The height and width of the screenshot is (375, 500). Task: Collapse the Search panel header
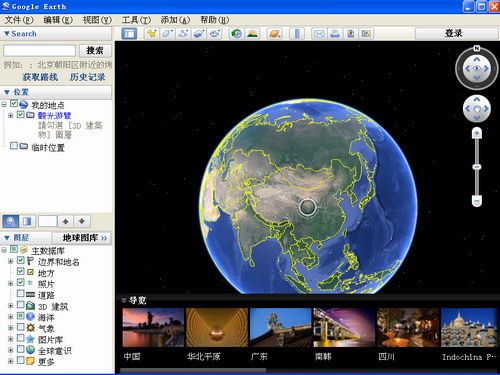coord(7,34)
